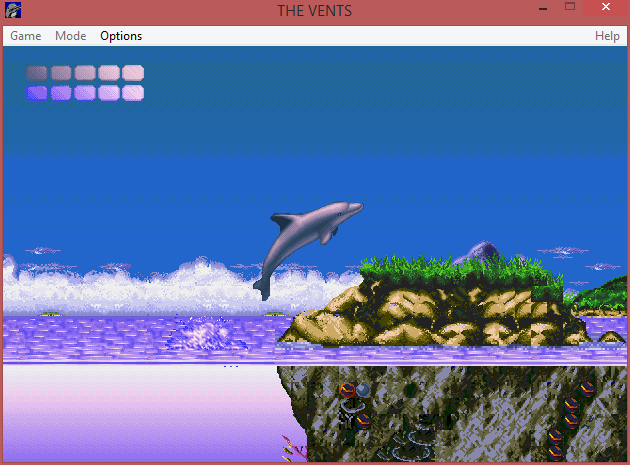Minimize THE VENTS window
Viewport: 630px width, 465px height.
tap(543, 8)
